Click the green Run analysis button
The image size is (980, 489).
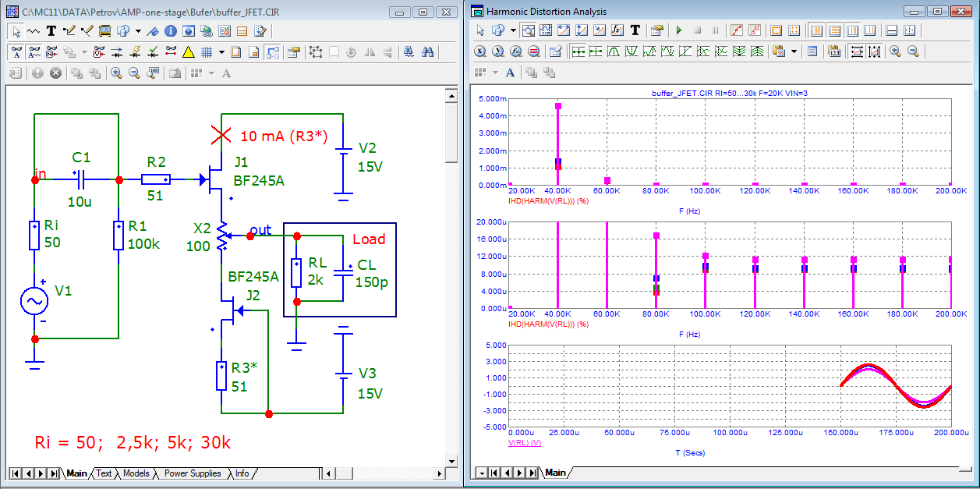point(678,31)
